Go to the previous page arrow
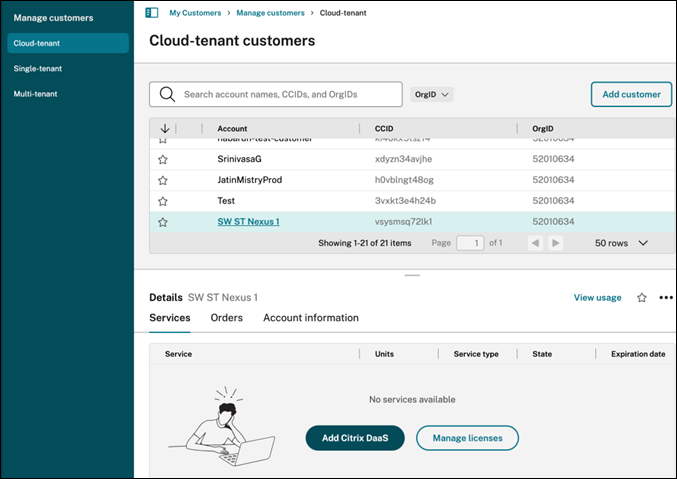The image size is (677, 479). pyautogui.click(x=536, y=243)
